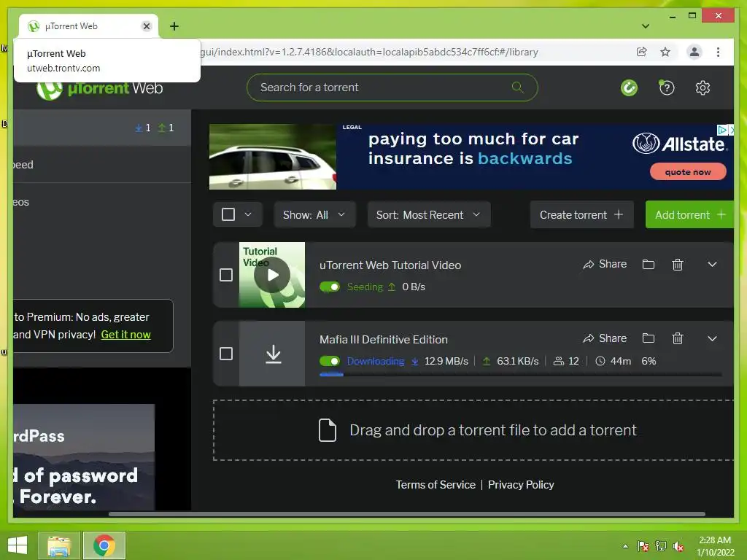Click the uTorrent Web logo
This screenshot has width=747, height=560.
[100, 88]
